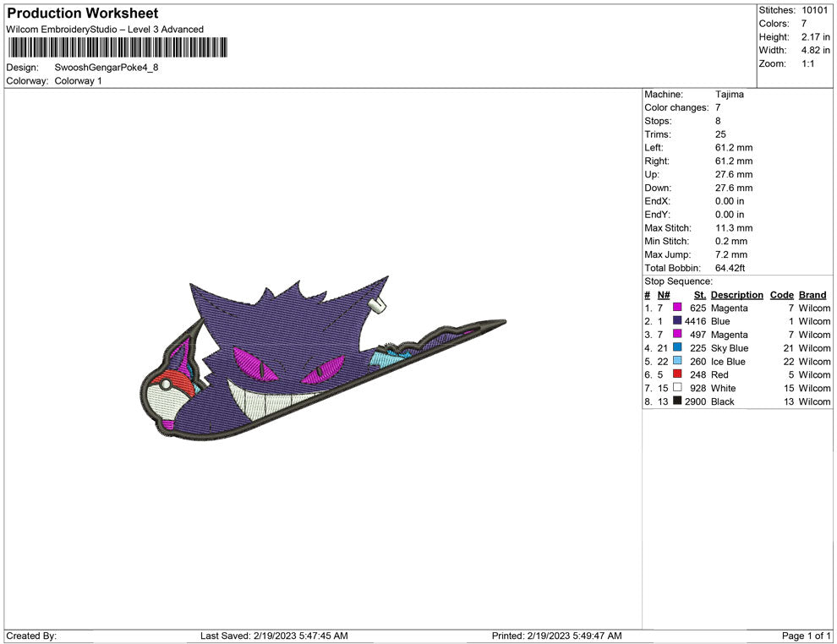Click the Stitches value '10101'

pyautogui.click(x=814, y=10)
